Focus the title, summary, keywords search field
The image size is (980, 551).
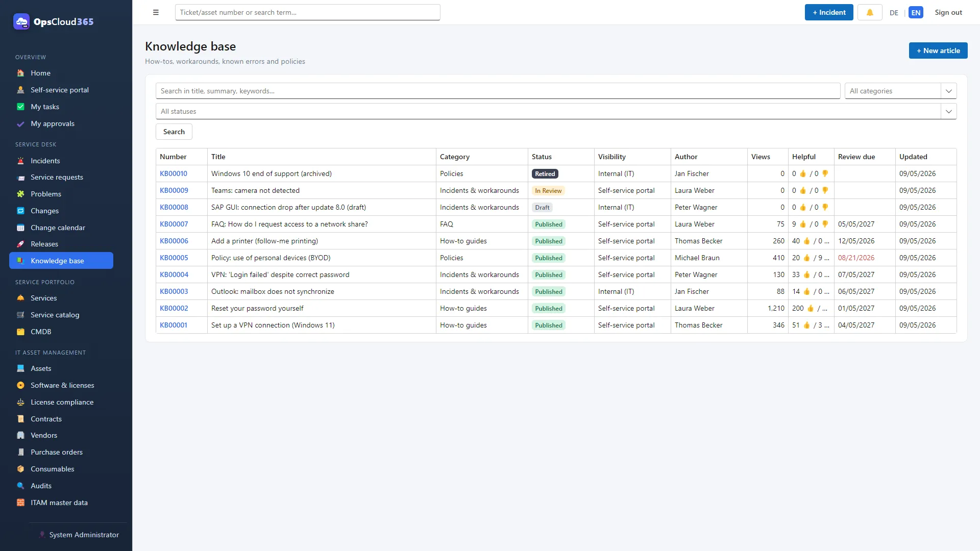point(498,91)
